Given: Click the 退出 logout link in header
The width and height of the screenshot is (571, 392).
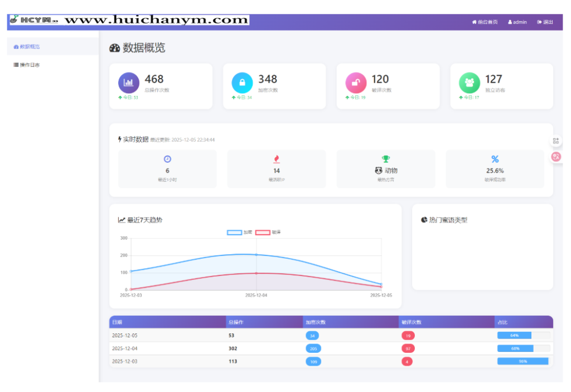Looking at the screenshot, I should (x=545, y=22).
